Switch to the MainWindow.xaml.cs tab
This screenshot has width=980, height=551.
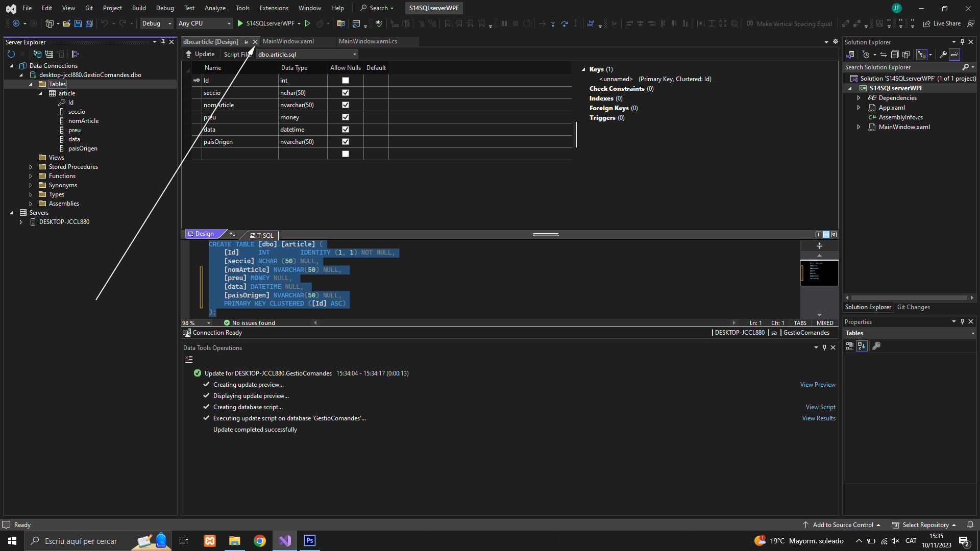click(367, 41)
